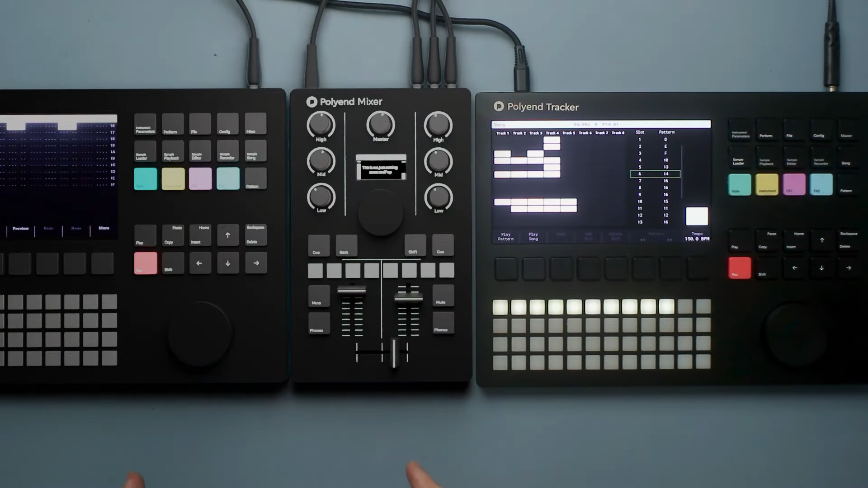This screenshot has height=488, width=868.
Task: Toggle the right channel Phones button on Mixer
Action: pos(443,323)
